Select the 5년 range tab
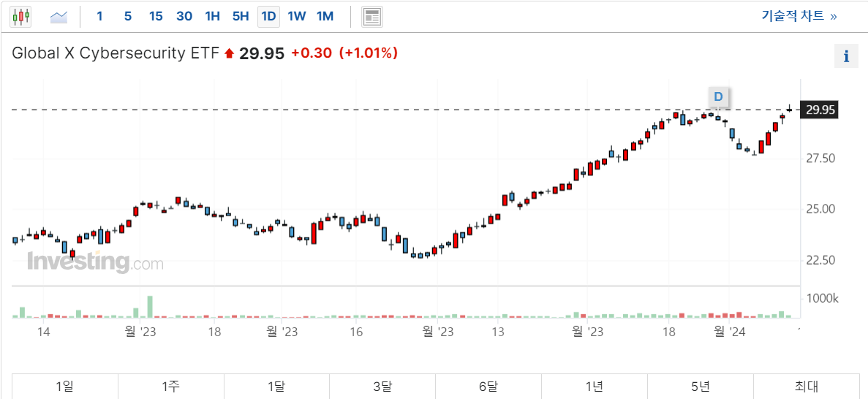The height and width of the screenshot is (399, 868). tap(701, 387)
